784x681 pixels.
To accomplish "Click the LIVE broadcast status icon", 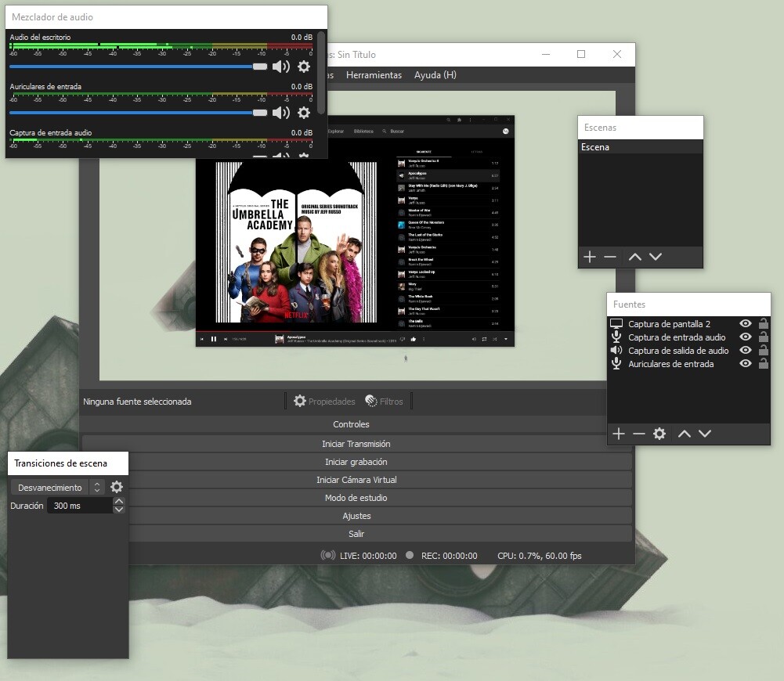I will point(328,555).
